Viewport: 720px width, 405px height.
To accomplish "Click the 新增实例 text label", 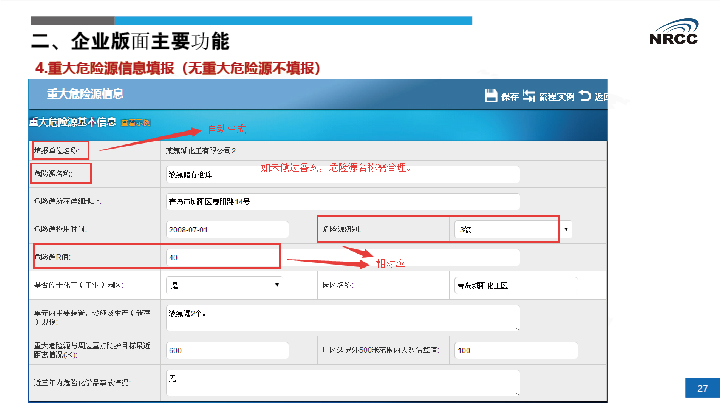I will click(x=556, y=97).
